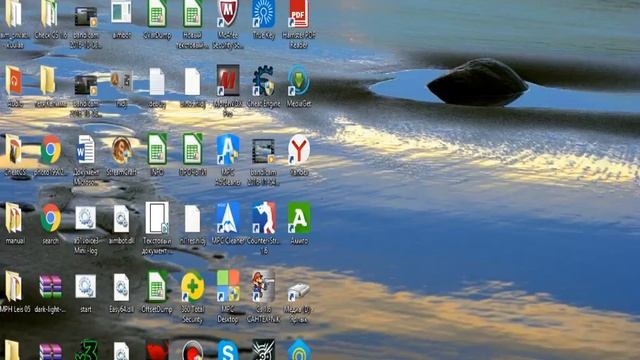
Task: Open the Yandex browser shortcut
Action: click(x=299, y=149)
